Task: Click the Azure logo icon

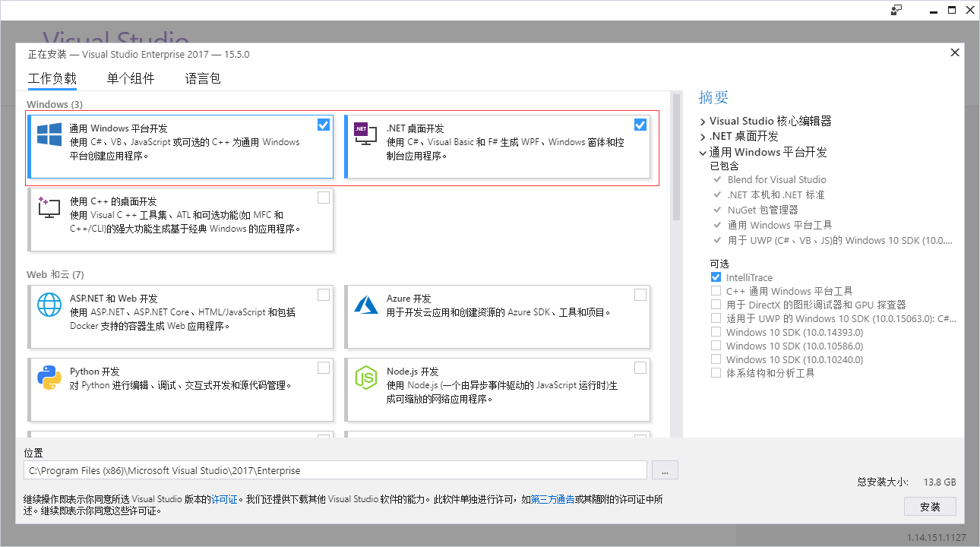Action: [x=365, y=305]
